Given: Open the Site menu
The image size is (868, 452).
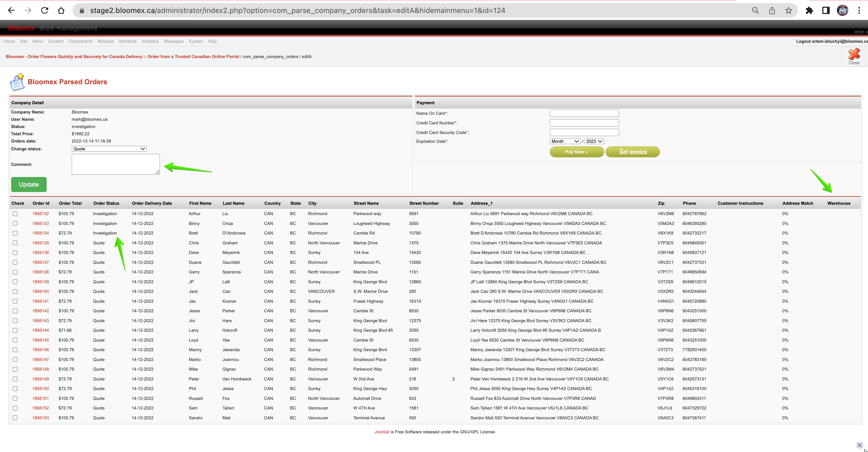Looking at the screenshot, I should 24,41.
